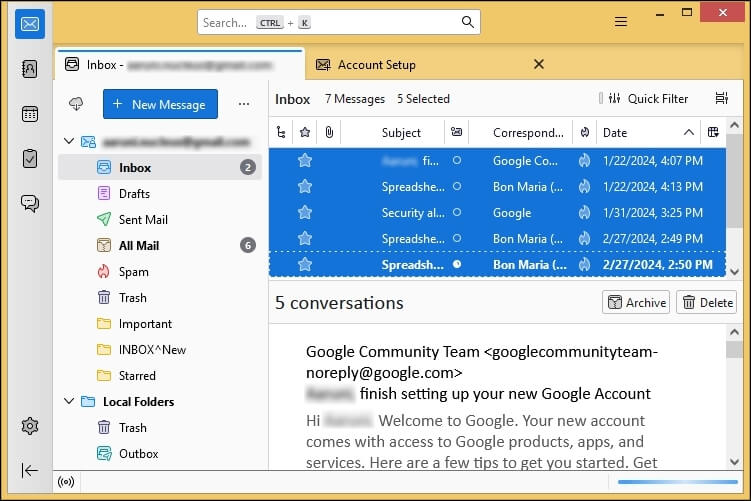Viewport: 751px width, 501px height.
Task: Open the Address Book from the sidebar
Action: pyautogui.click(x=29, y=69)
